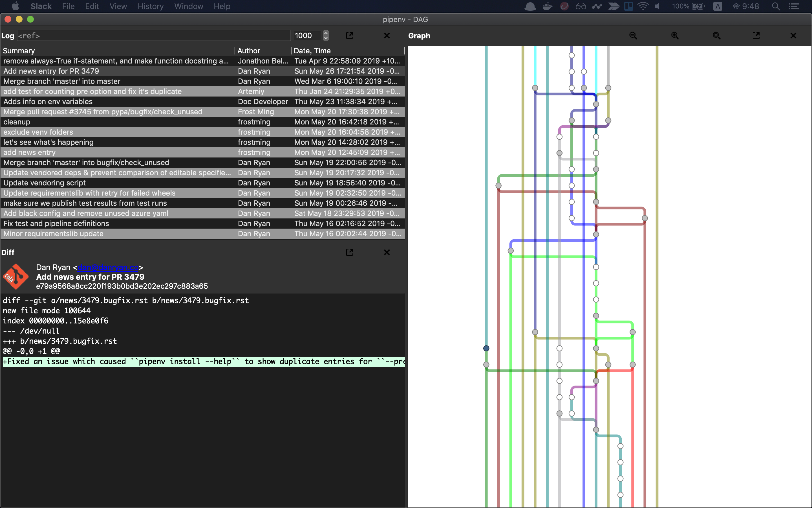The width and height of the screenshot is (812, 508).
Task: Detach the Graph panel into its own window
Action: click(756, 36)
